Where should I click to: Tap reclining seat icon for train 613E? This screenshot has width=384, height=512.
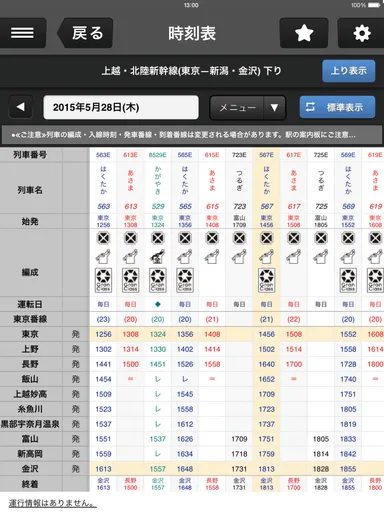[x=130, y=256]
